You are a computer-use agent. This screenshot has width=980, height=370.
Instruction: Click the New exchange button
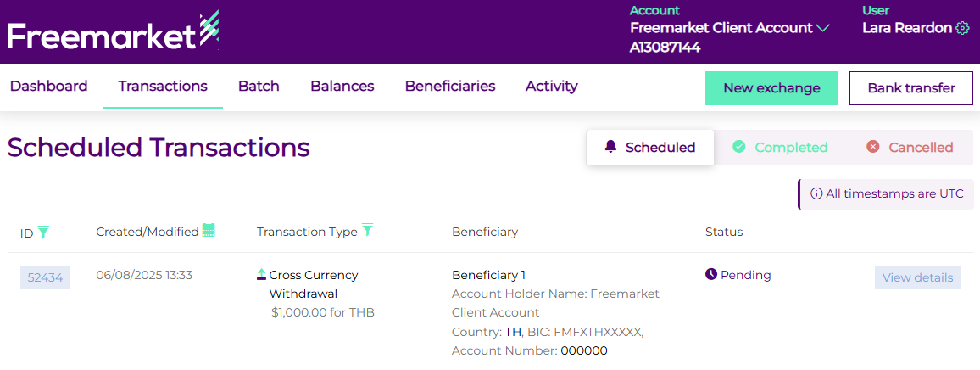coord(771,88)
